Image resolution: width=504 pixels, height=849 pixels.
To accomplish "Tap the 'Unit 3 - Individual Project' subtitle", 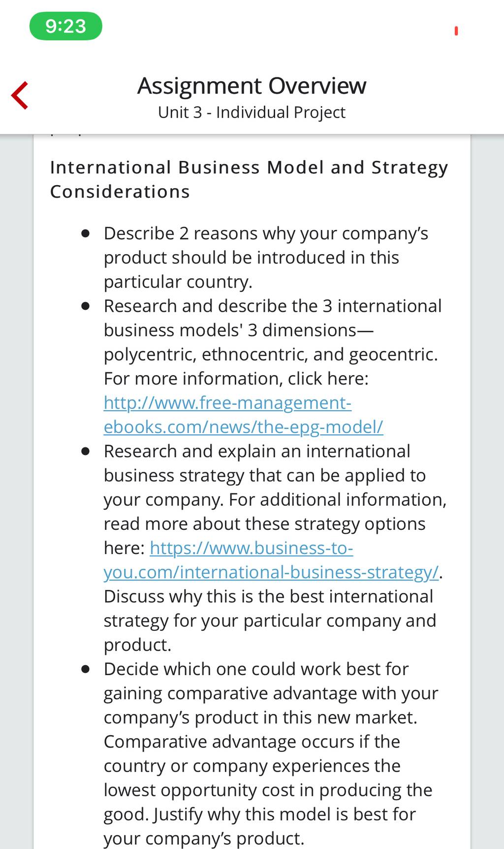I will [x=252, y=112].
